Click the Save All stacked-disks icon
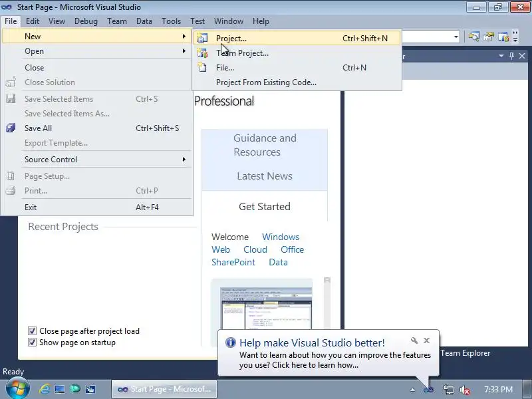 tap(11, 128)
